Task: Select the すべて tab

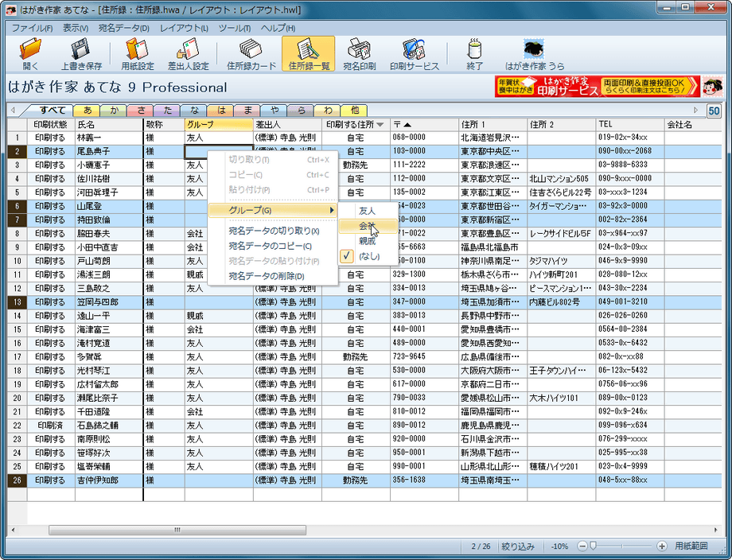Action: click(52, 110)
